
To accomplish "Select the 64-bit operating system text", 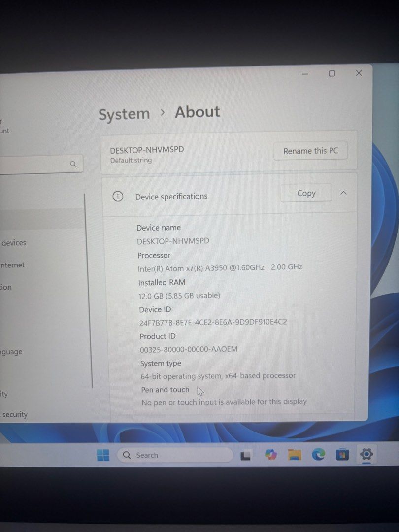I will 218,376.
